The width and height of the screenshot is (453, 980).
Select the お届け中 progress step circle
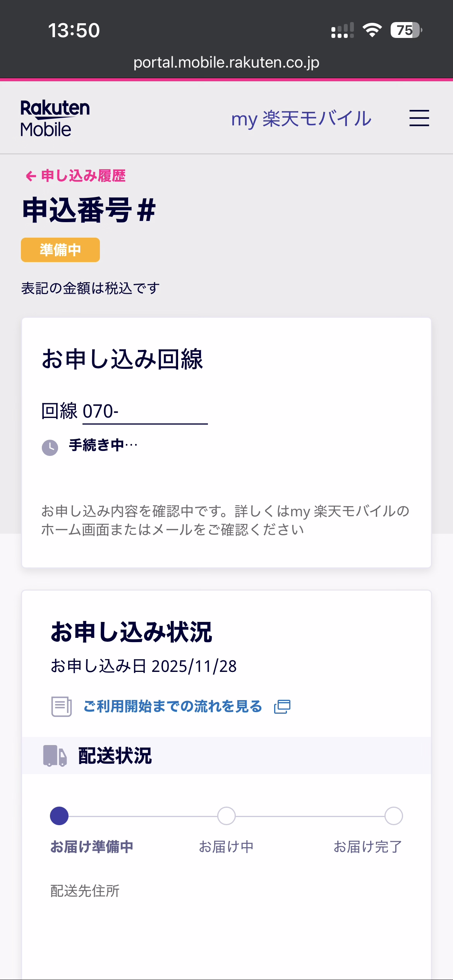[x=226, y=816]
